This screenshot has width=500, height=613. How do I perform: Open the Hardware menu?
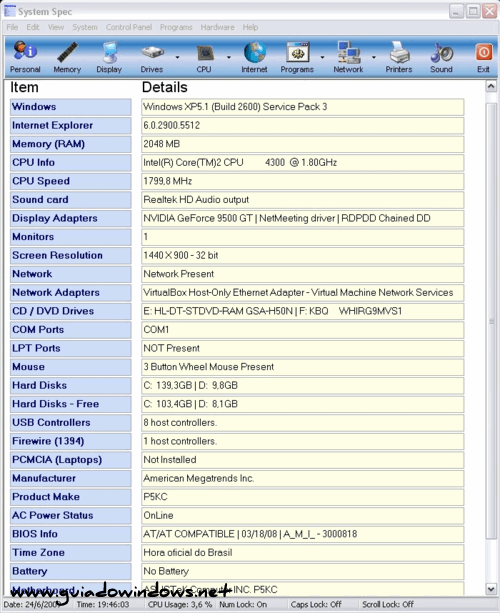click(217, 27)
